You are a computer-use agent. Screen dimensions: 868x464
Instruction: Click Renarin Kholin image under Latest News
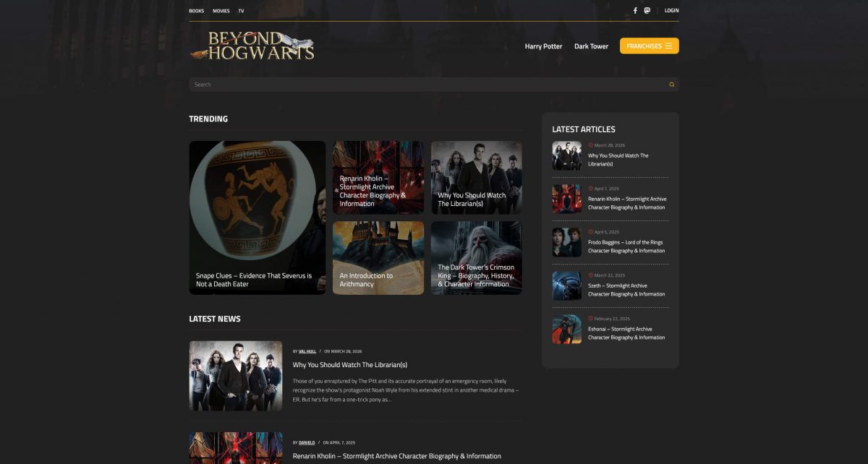tap(236, 448)
